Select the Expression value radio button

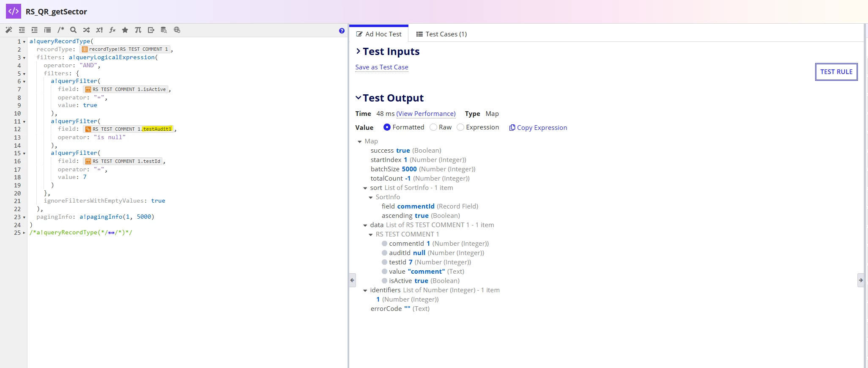pos(460,127)
